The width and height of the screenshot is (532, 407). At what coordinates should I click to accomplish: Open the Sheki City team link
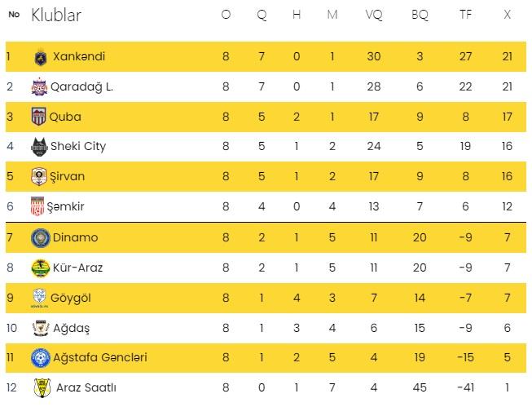[77, 147]
